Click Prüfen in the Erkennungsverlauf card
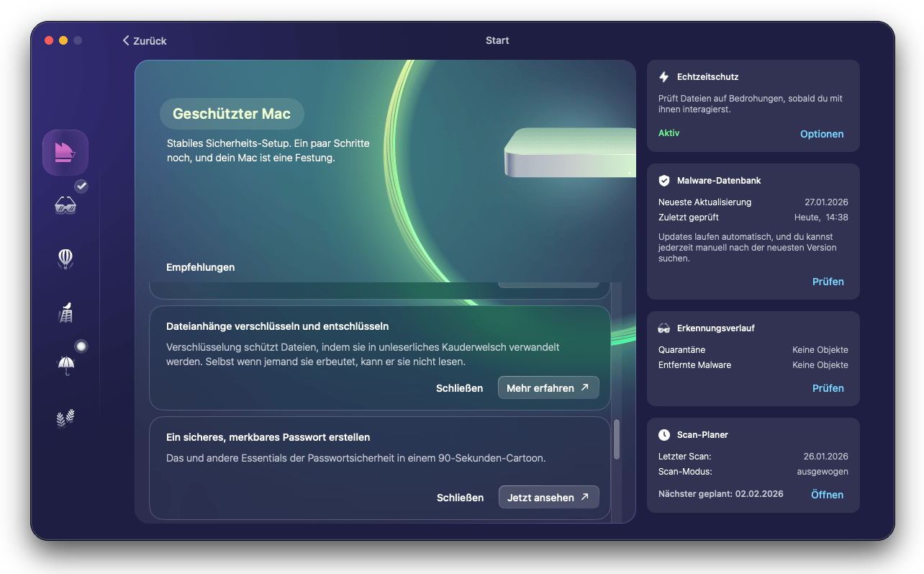The height and width of the screenshot is (574, 924). tap(828, 388)
